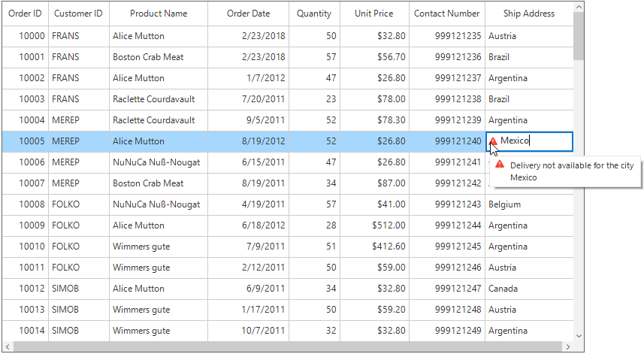Click unit price $59.20
This screenshot has height=354, width=644.
click(374, 310)
